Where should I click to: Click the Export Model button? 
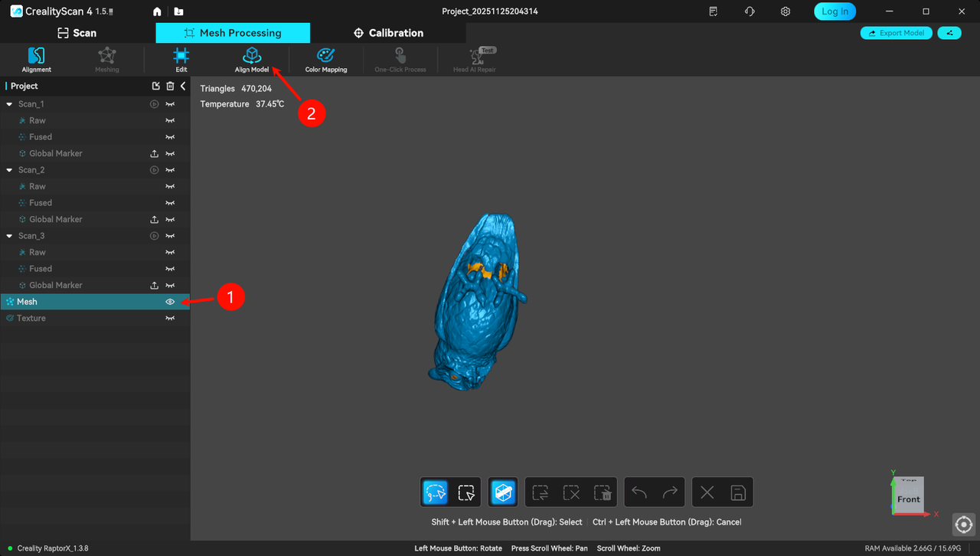click(896, 33)
